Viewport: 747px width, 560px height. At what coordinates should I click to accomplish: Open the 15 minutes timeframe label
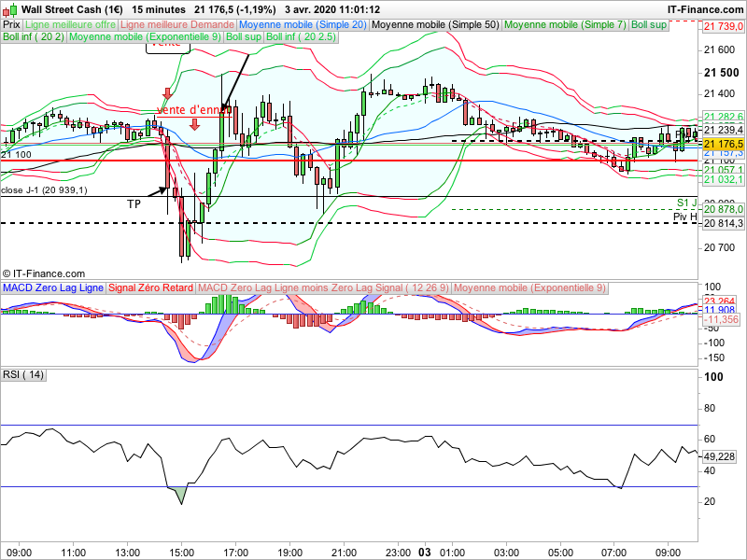pyautogui.click(x=159, y=9)
